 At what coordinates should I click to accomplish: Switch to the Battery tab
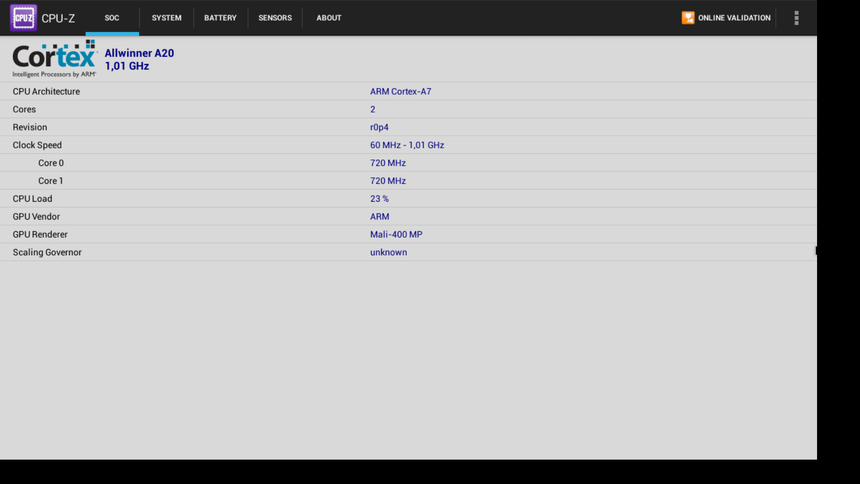[x=220, y=18]
